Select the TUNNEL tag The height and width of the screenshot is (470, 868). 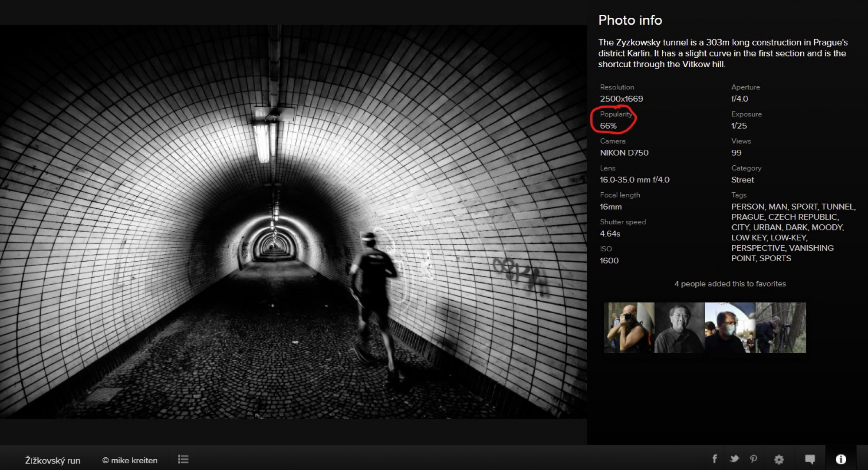(x=837, y=207)
